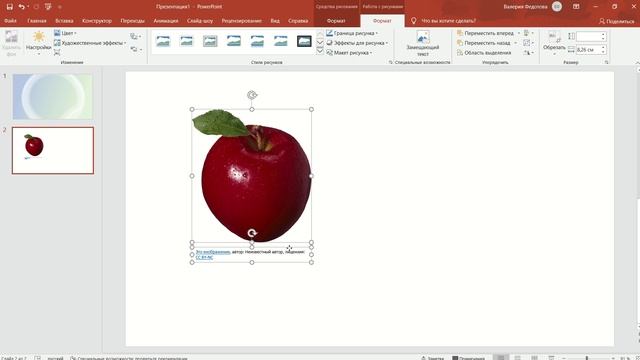Click the Примечания comments button

468,358
